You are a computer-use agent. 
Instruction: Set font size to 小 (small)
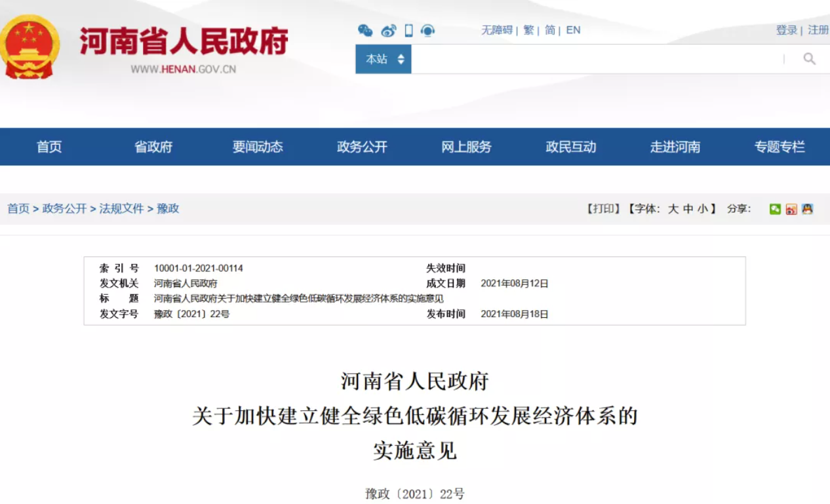(x=703, y=209)
